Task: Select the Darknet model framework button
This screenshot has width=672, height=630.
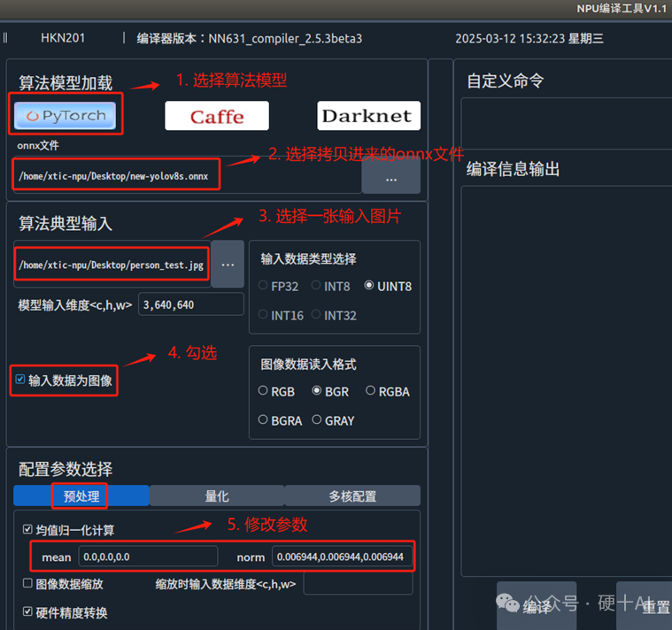Action: [368, 116]
